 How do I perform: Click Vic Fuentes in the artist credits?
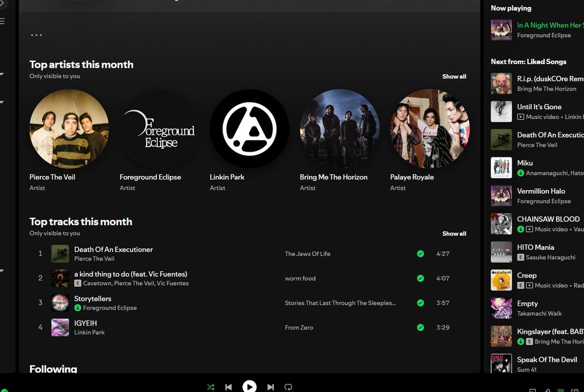pyautogui.click(x=172, y=283)
